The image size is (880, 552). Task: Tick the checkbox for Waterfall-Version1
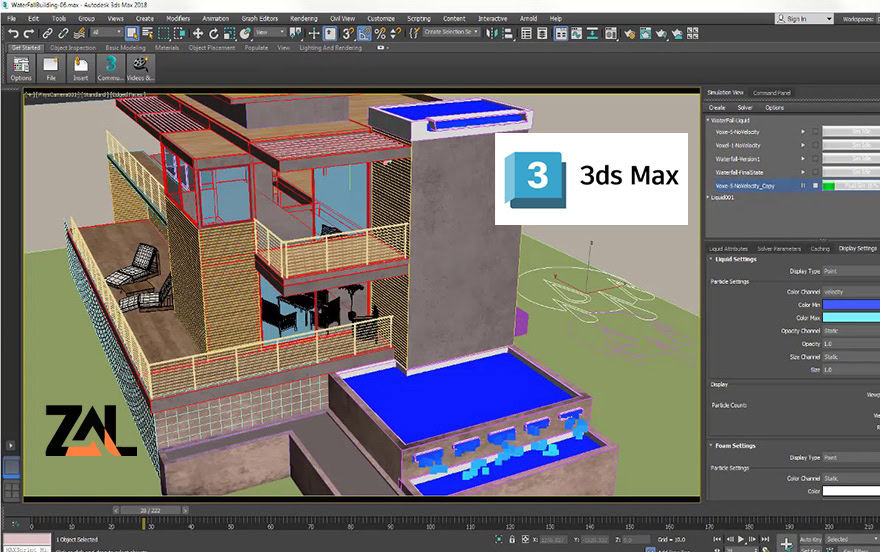(815, 159)
